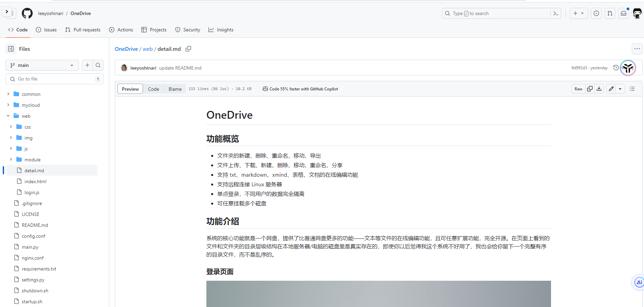Expand the js folder
The height and width of the screenshot is (307, 644).
11,148
